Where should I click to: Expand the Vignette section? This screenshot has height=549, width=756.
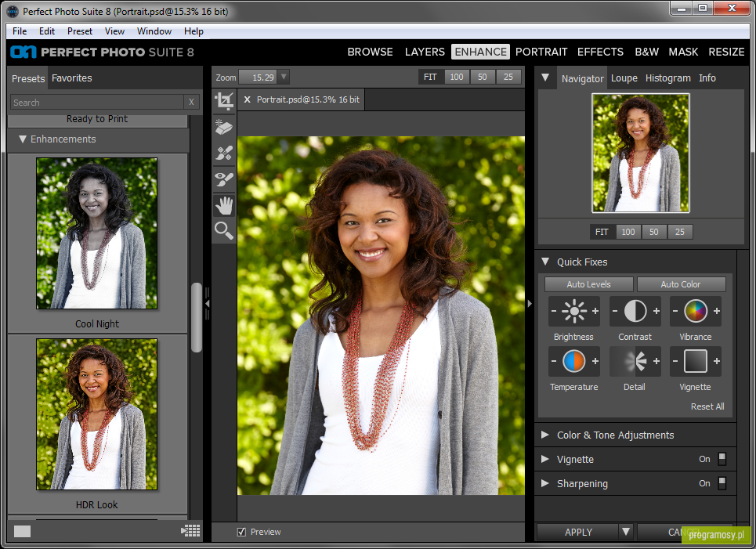point(544,459)
